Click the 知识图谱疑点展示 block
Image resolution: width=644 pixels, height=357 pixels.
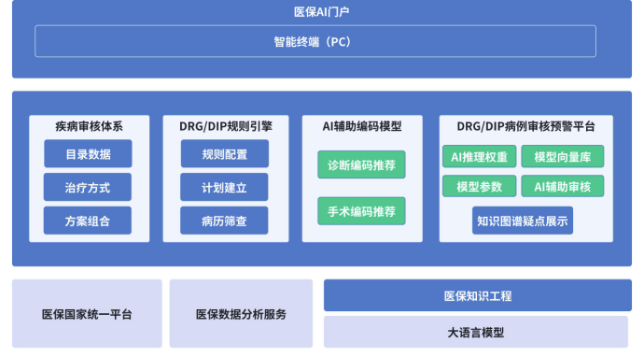523,221
